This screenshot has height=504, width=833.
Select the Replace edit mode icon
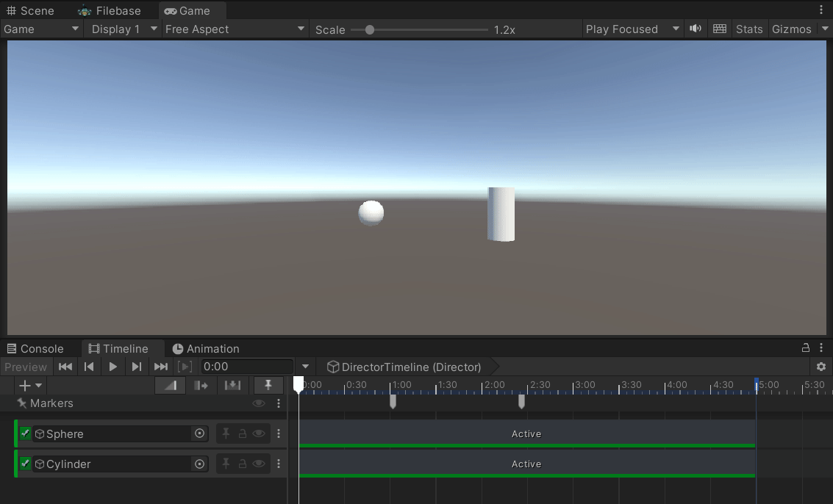[232, 386]
